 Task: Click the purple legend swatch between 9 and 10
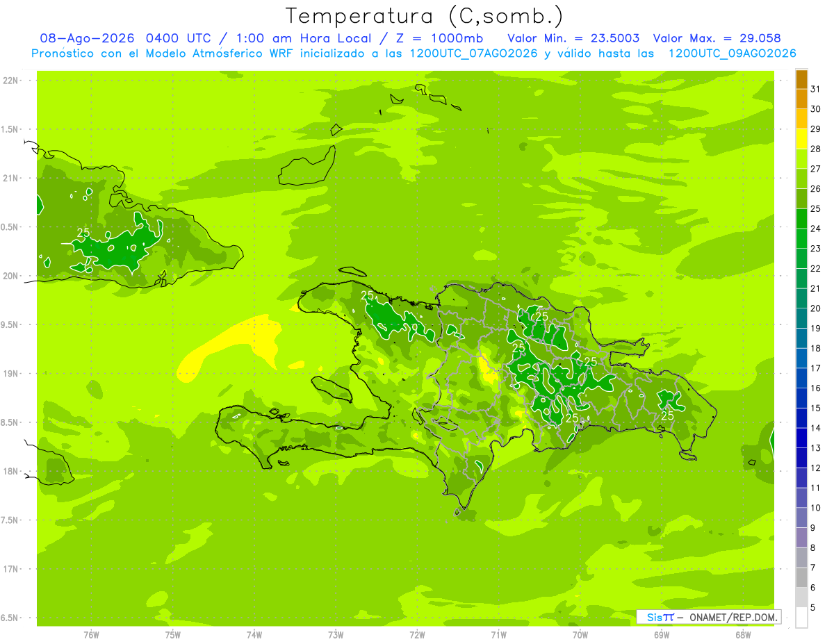click(x=801, y=518)
